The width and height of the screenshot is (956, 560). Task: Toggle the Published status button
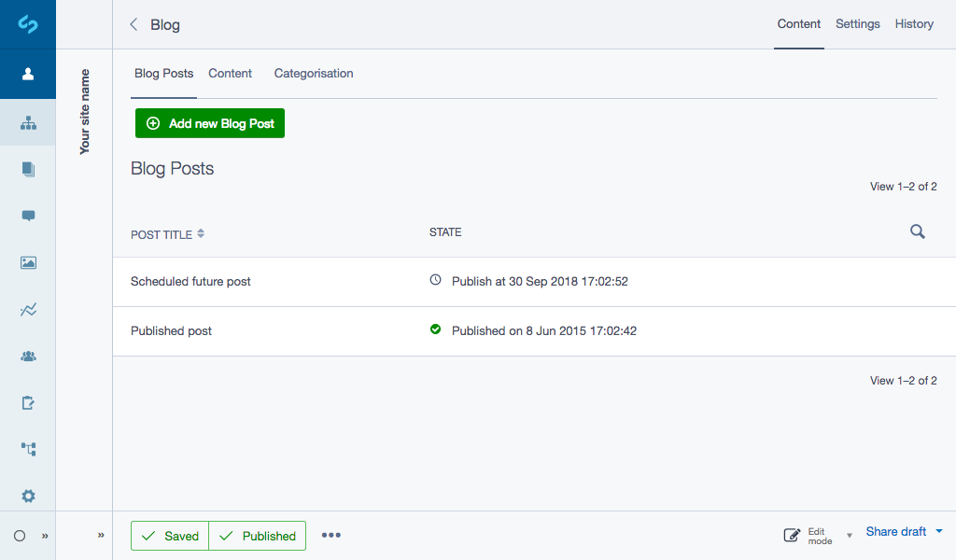pyautogui.click(x=257, y=536)
